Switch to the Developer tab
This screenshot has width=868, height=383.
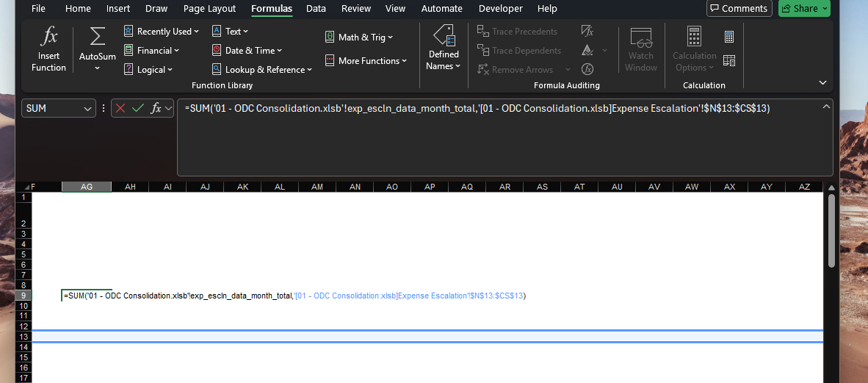click(500, 8)
